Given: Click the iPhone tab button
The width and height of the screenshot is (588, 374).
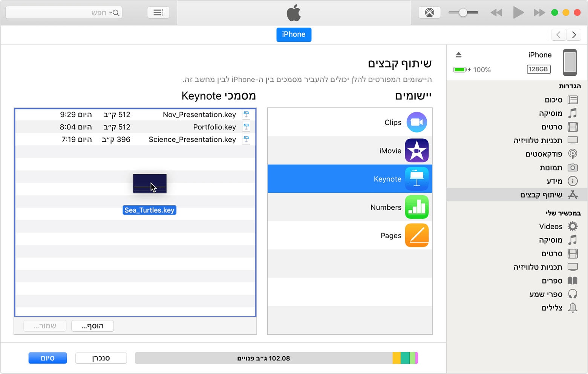Looking at the screenshot, I should 294,34.
